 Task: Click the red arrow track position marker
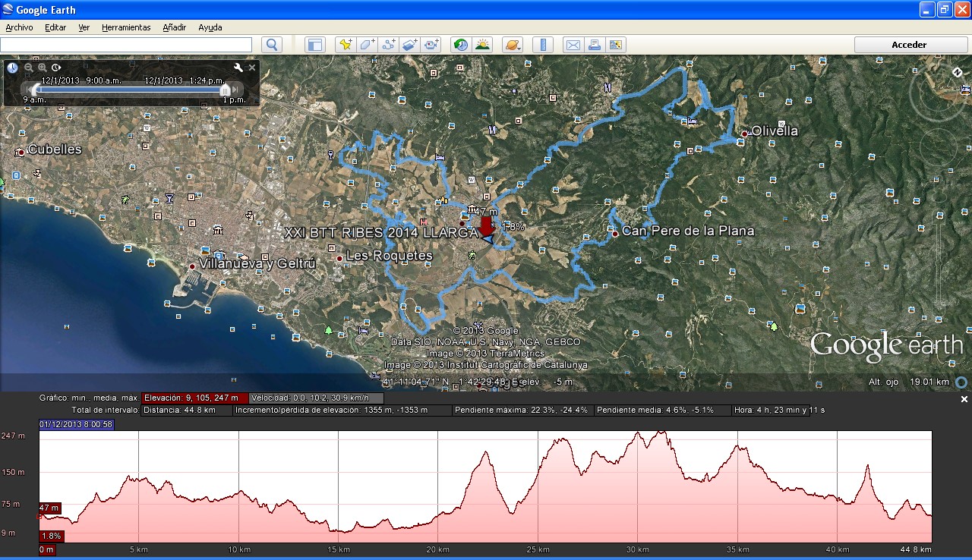click(x=486, y=227)
